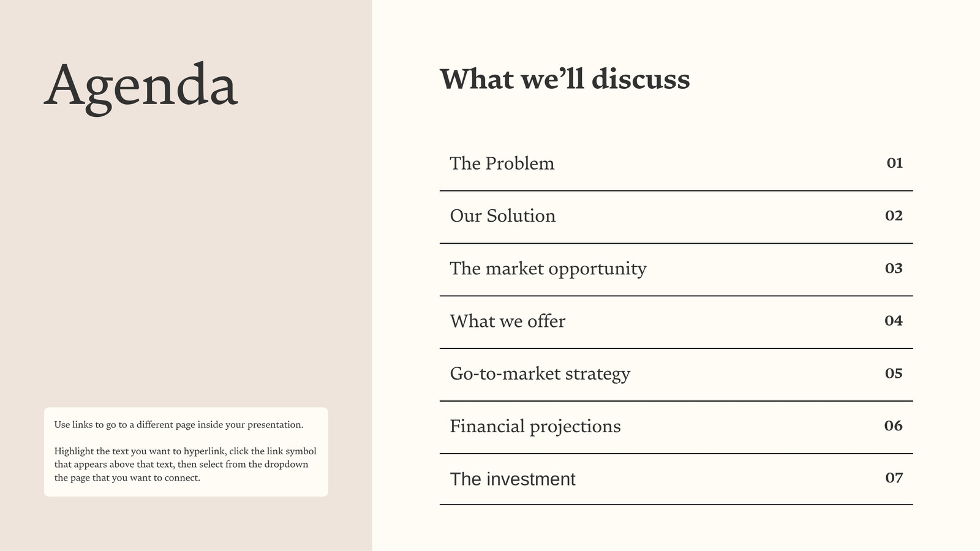
Task: Click the Agenda title text
Action: point(141,86)
